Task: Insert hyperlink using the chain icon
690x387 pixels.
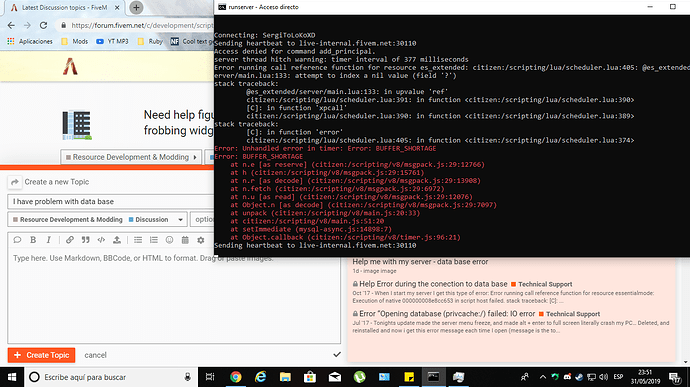Action: (x=70, y=240)
